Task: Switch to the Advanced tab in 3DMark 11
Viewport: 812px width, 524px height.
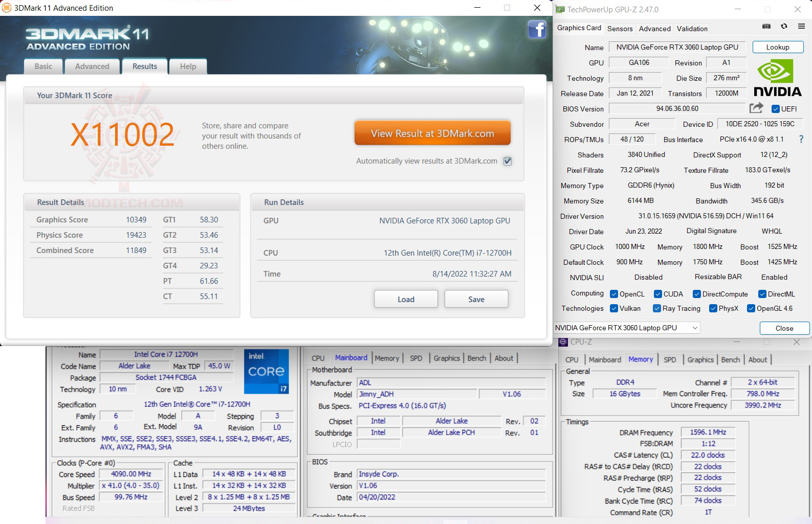Action: tap(92, 66)
